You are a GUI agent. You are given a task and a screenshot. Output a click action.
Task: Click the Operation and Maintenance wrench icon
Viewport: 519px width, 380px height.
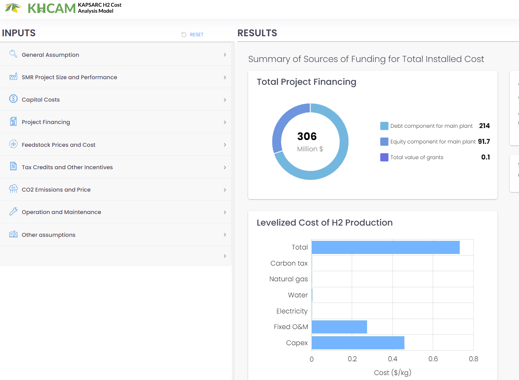coord(13,211)
